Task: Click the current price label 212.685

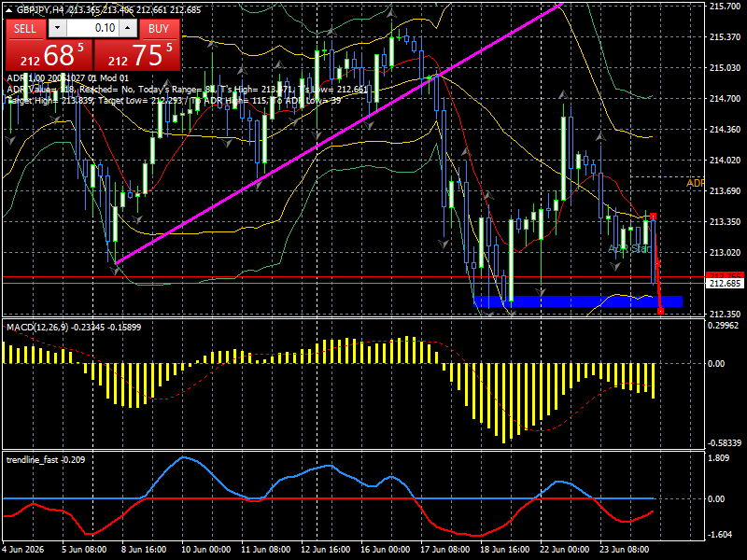Action: pos(725,284)
